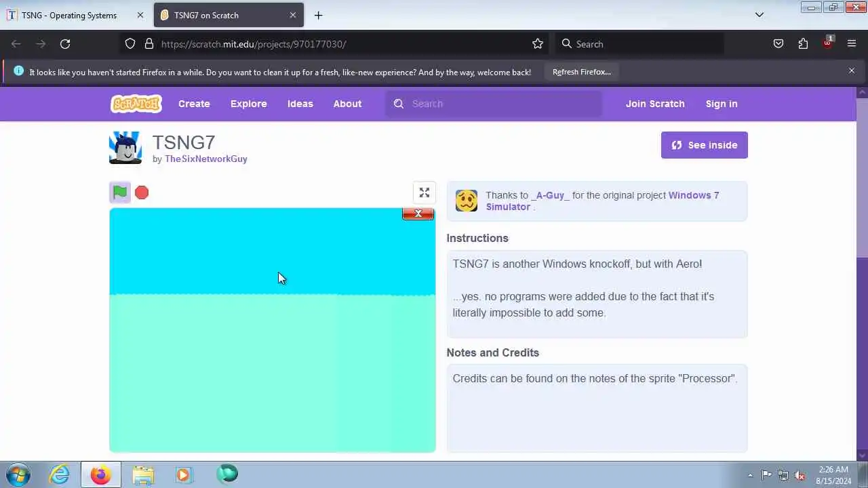Select the TSNG7 on Scratch tab

click(229, 15)
